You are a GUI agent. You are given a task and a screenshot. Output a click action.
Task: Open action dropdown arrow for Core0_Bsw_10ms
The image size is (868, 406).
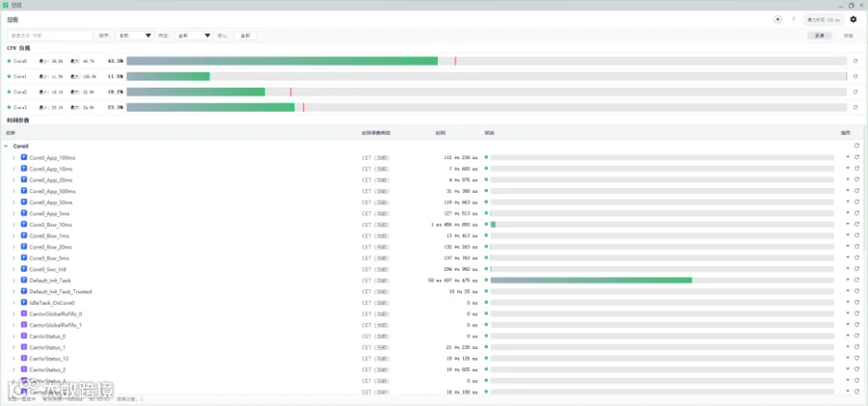(x=848, y=225)
